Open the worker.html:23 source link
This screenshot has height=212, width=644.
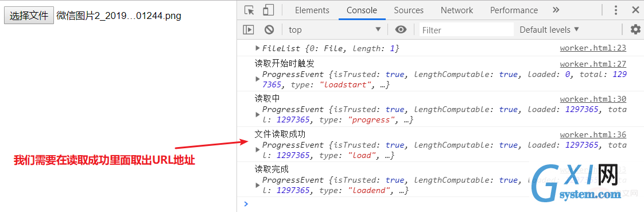click(x=593, y=48)
